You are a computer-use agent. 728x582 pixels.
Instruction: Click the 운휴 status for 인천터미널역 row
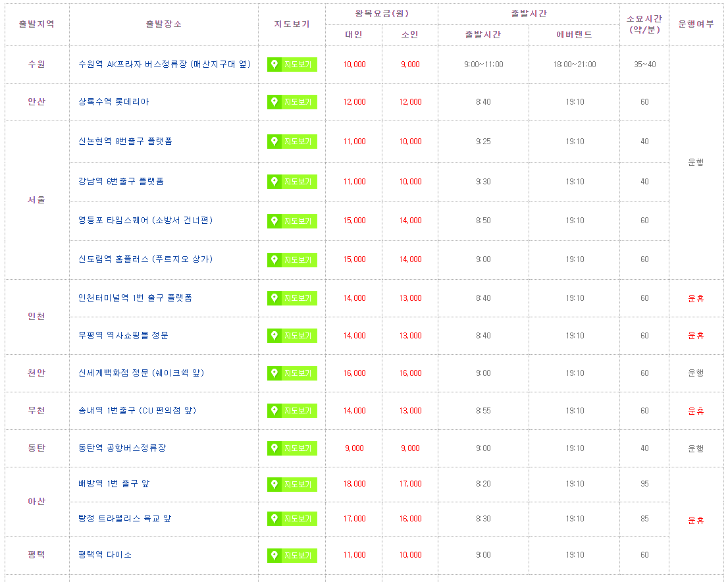tap(696, 298)
